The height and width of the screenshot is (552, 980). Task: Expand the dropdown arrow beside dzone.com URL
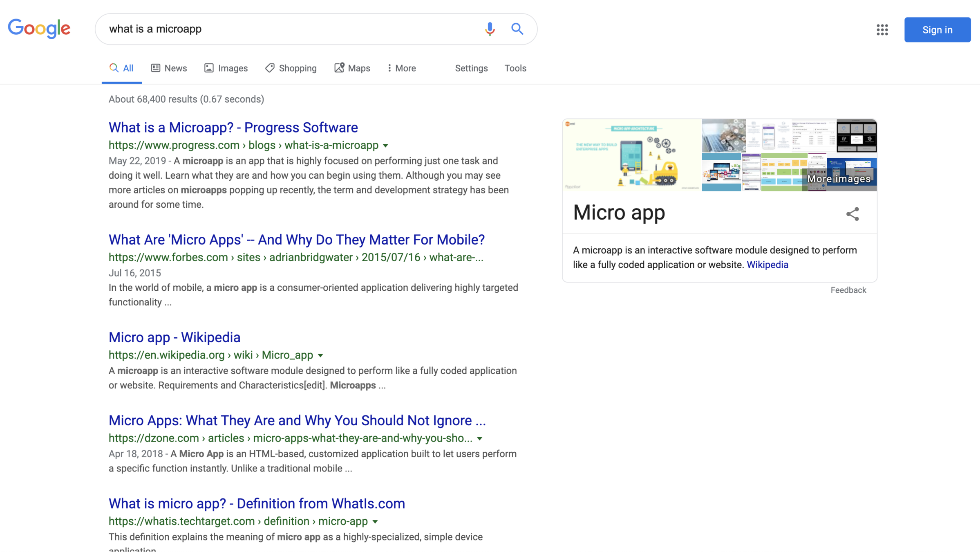480,438
